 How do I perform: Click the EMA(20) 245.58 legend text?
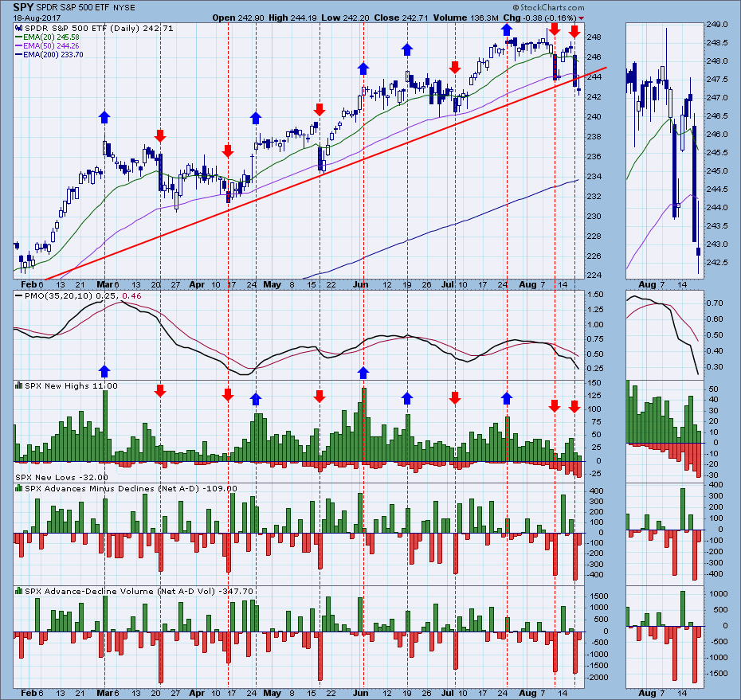pos(51,37)
